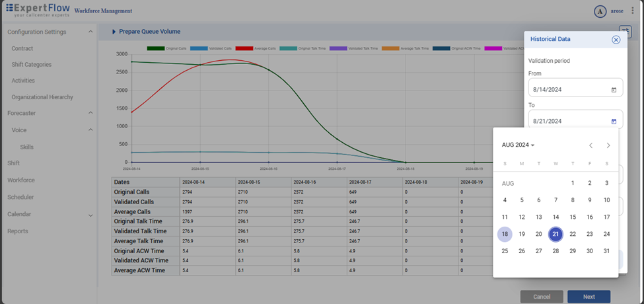Image resolution: width=644 pixels, height=304 pixels.
Task: Click the arose user avatar
Action: point(600,11)
